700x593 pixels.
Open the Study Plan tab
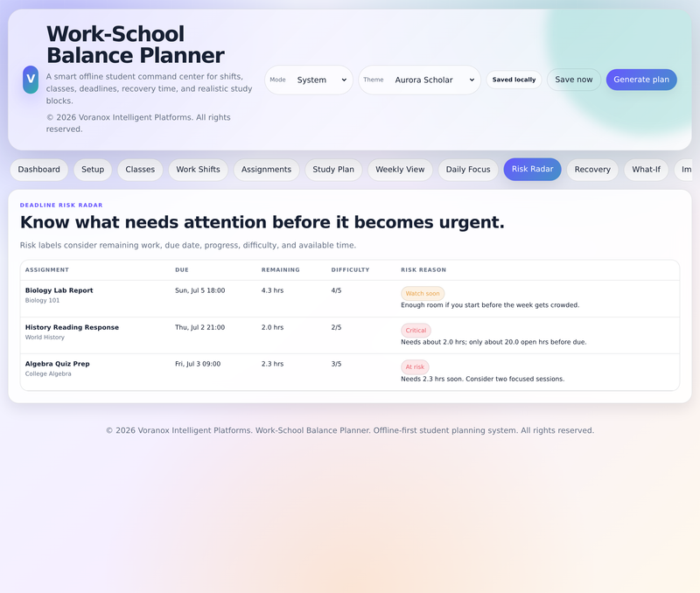tap(333, 170)
